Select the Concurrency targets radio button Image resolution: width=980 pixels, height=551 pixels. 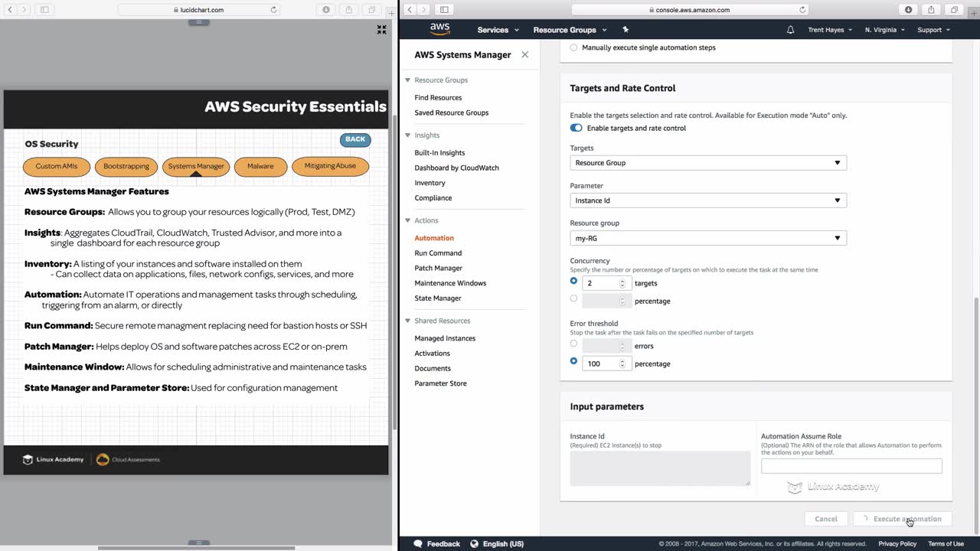click(x=573, y=281)
